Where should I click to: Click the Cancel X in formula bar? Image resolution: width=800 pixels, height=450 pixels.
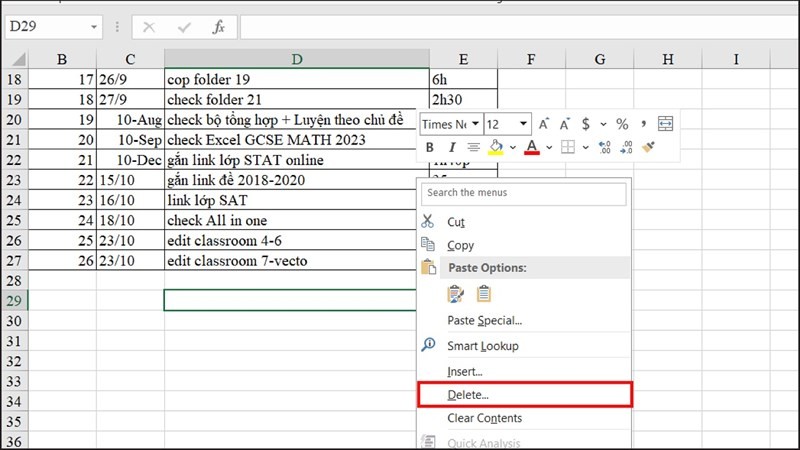149,27
